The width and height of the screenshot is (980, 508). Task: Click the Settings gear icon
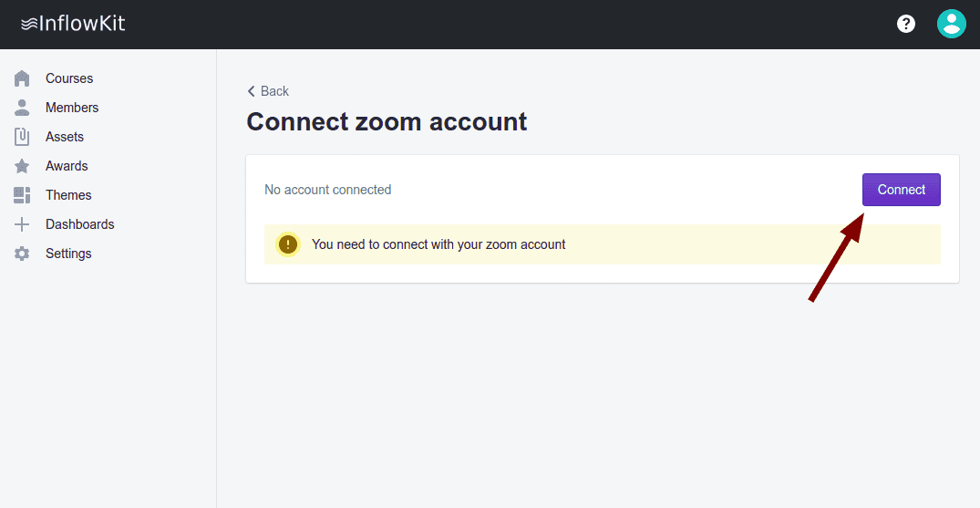coord(22,254)
